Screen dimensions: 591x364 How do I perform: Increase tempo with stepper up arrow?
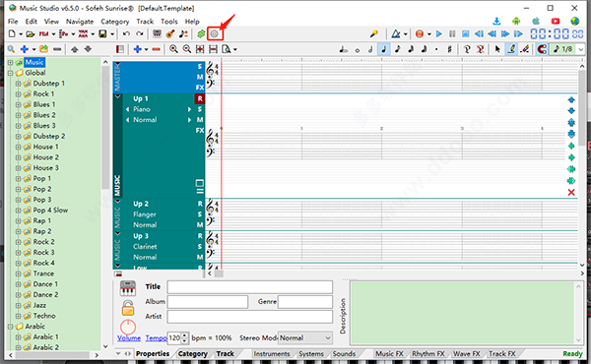coord(184,335)
